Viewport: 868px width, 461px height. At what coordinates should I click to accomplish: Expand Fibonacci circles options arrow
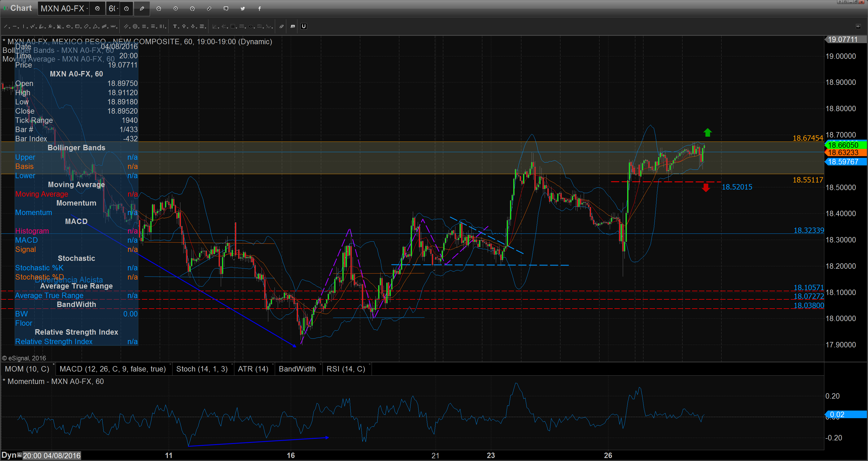click(x=139, y=28)
